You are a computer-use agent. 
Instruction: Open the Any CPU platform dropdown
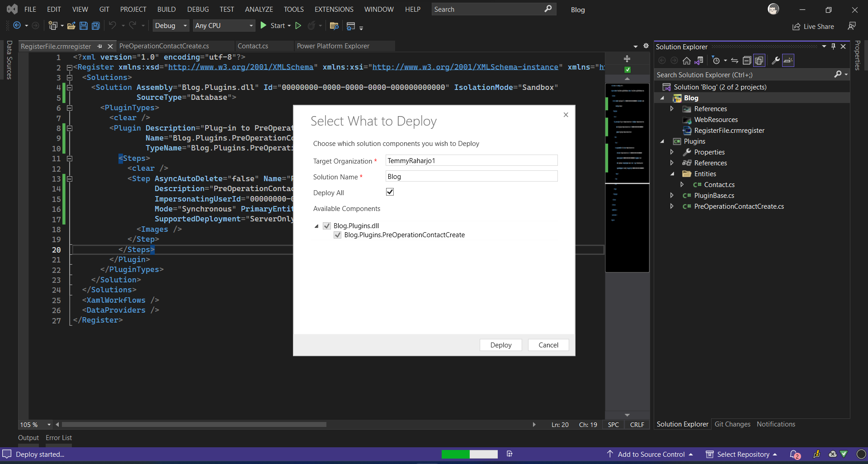click(224, 26)
